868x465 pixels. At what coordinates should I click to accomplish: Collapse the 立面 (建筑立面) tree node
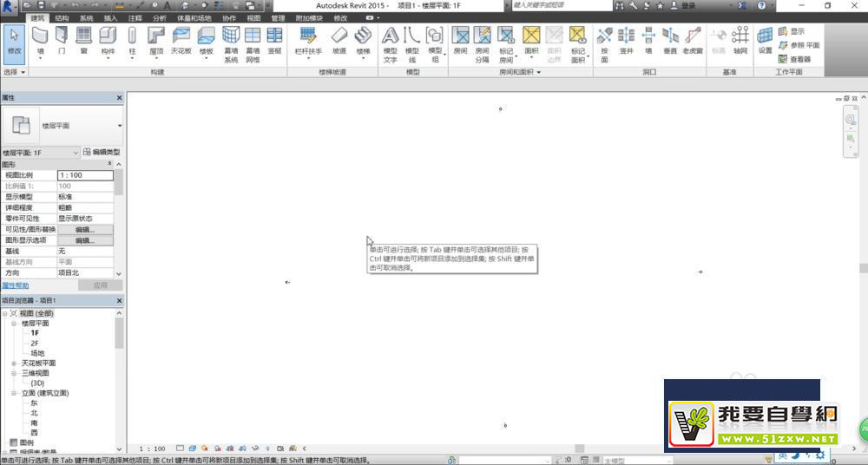click(x=15, y=393)
